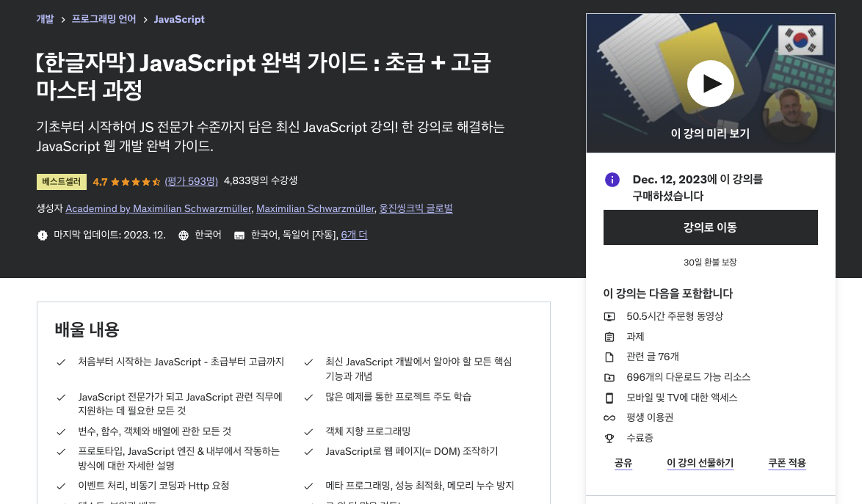Click the download icon for 696개 리소스
The height and width of the screenshot is (504, 862).
click(x=609, y=377)
